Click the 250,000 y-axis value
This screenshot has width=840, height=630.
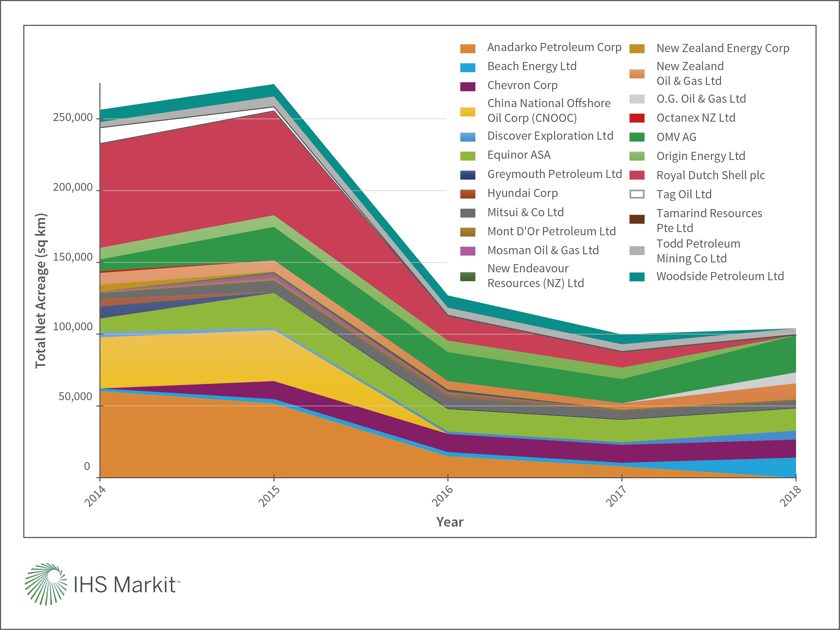[73, 117]
